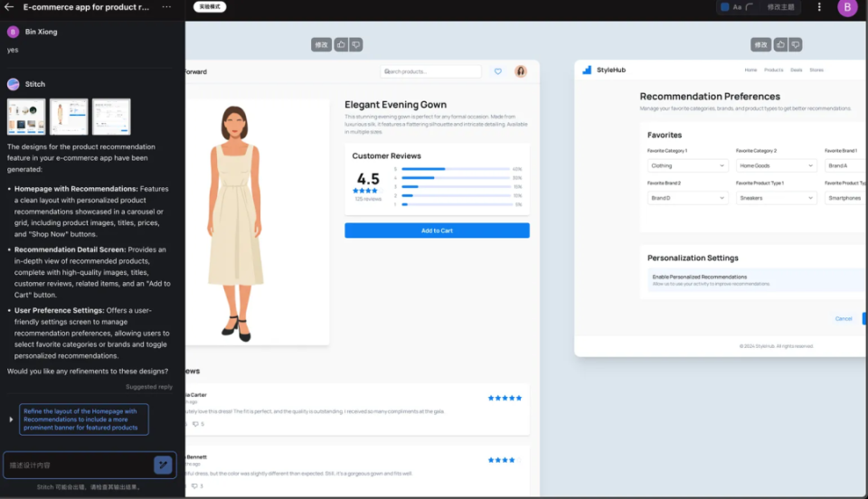The height and width of the screenshot is (499, 868).
Task: Open the corner radius theme option
Action: click(x=750, y=7)
